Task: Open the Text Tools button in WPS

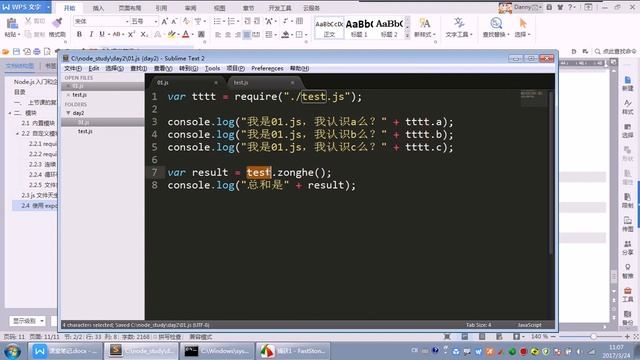Action: click(x=459, y=27)
